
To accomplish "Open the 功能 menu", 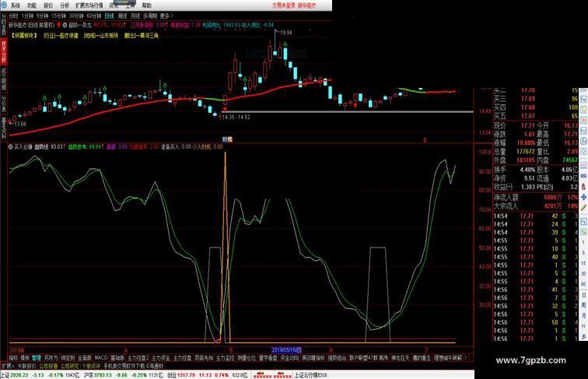I will click(x=31, y=5).
